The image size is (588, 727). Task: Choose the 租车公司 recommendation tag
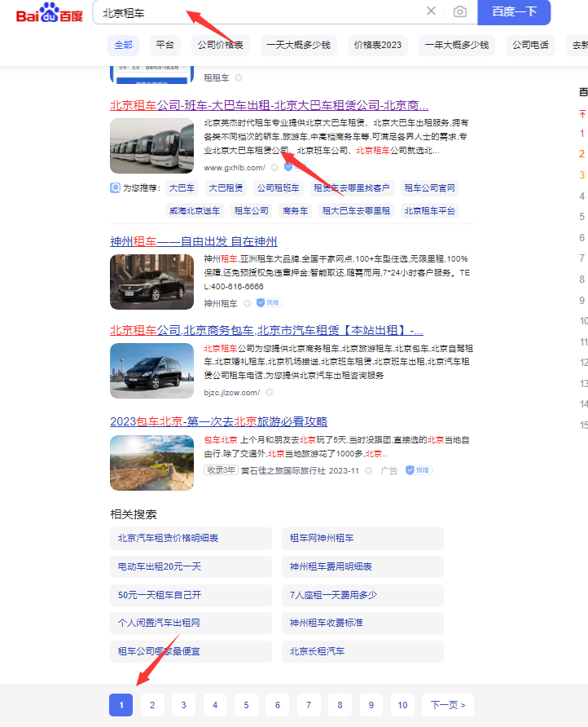[x=251, y=211]
